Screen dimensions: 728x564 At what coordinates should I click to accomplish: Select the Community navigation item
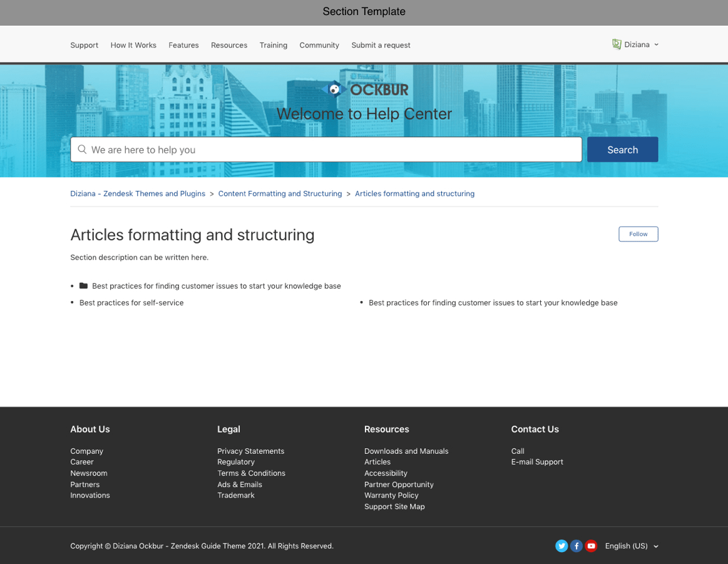[319, 45]
